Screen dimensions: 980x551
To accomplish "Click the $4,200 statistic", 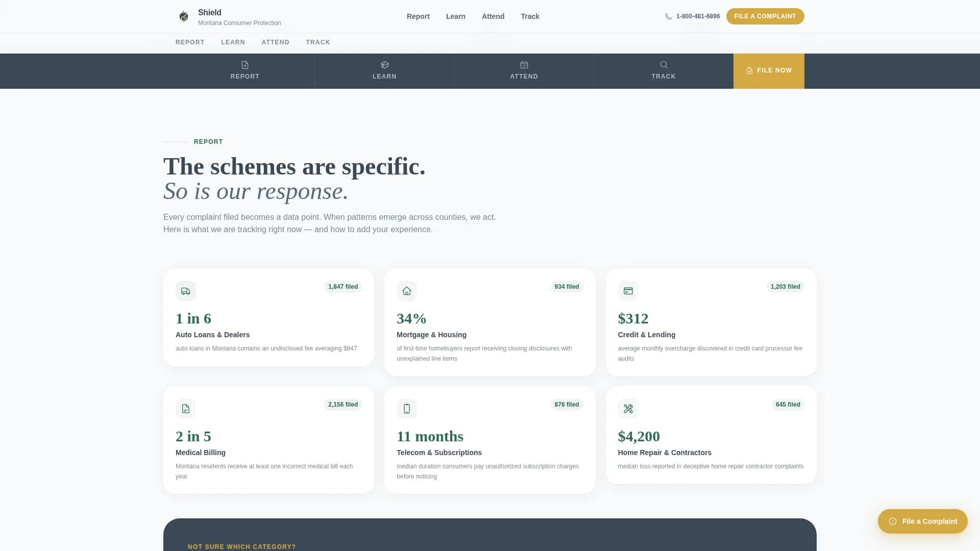I will click(x=639, y=437).
